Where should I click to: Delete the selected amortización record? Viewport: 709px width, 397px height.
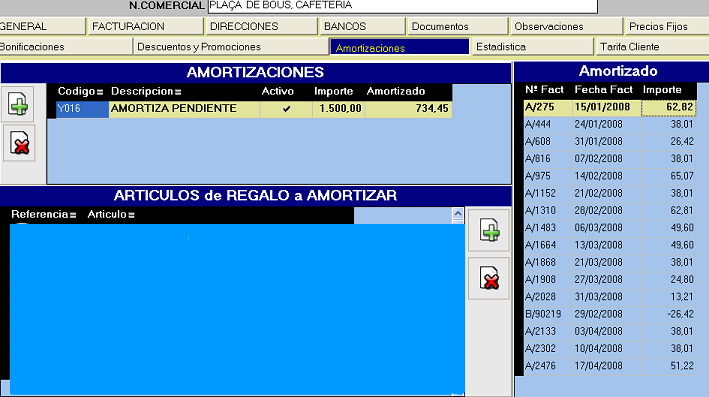pos(19,143)
